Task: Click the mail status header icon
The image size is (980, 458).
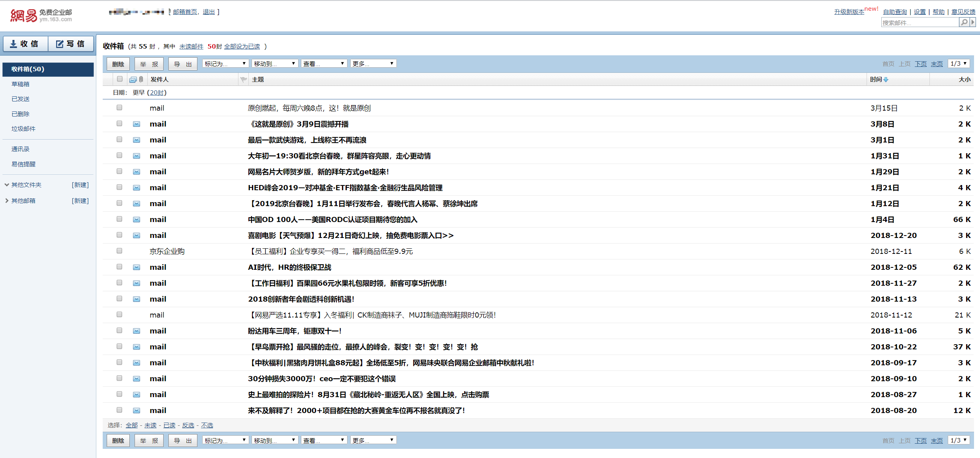Action: pos(133,80)
